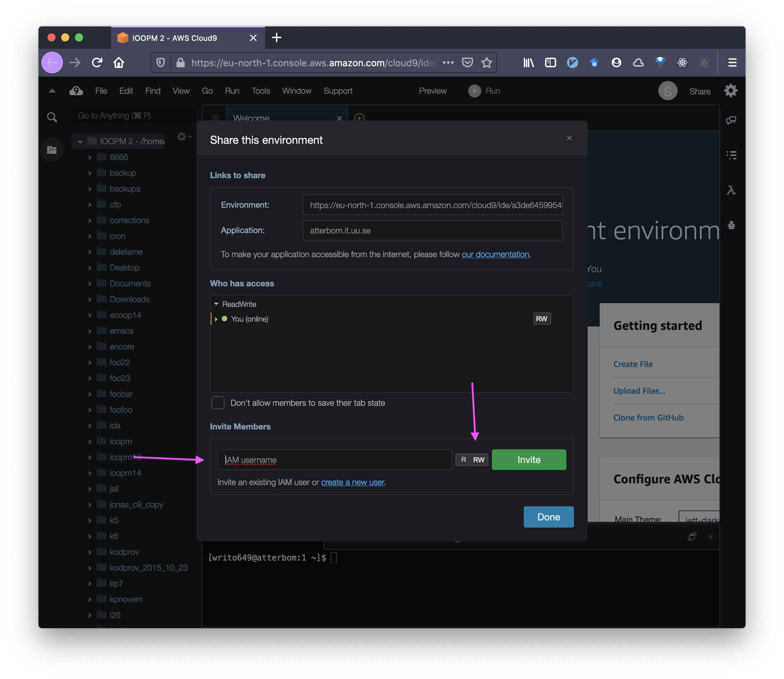Focus the IAM username input field

point(335,460)
